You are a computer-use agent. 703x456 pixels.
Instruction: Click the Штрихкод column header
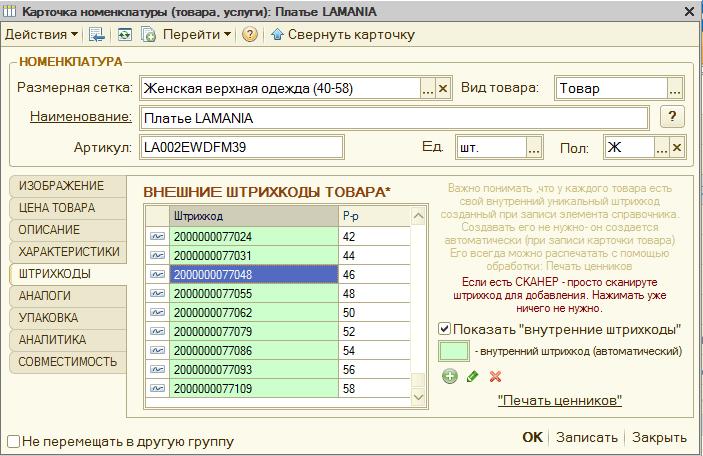point(254,216)
